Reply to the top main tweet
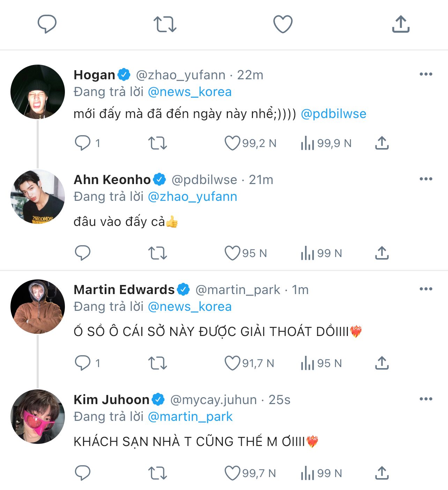 click(x=47, y=24)
